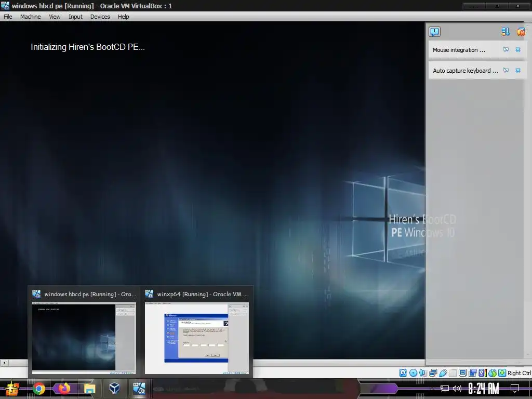
Task: Click the shared folders status icon
Action: (x=453, y=373)
